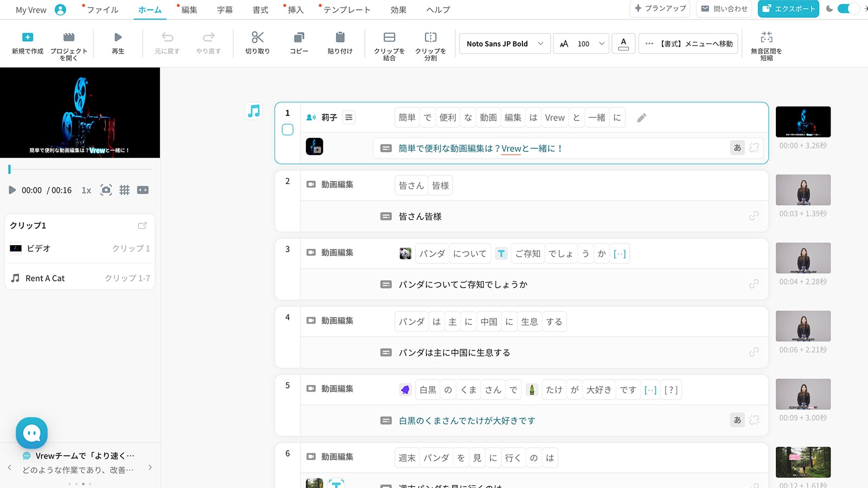Open the chat assistant bubble icon
Screen dimensions: 868x488
[32, 433]
